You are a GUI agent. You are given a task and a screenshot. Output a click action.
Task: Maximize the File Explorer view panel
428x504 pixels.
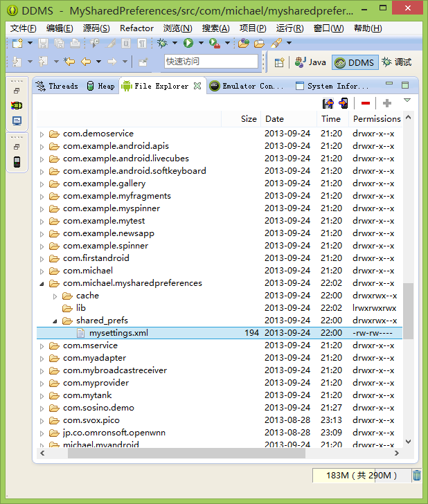pos(405,85)
